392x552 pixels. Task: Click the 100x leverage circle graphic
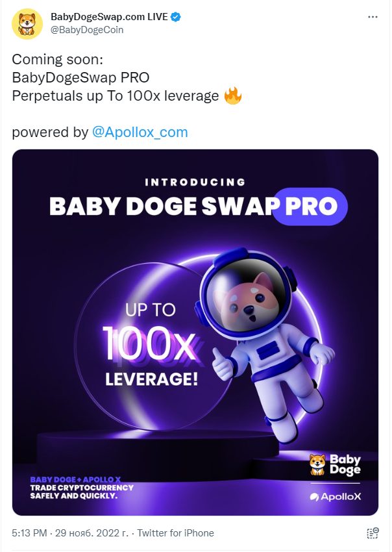[152, 346]
